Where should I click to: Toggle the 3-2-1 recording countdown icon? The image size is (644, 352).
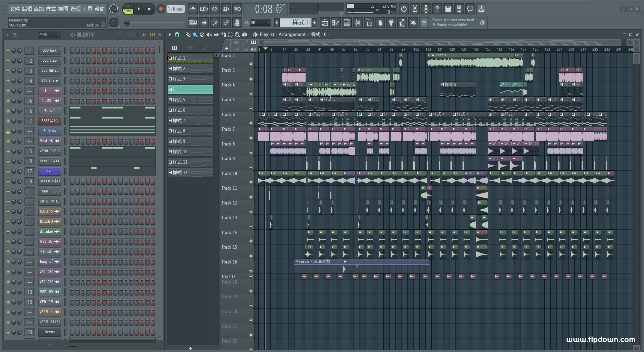coord(215,9)
